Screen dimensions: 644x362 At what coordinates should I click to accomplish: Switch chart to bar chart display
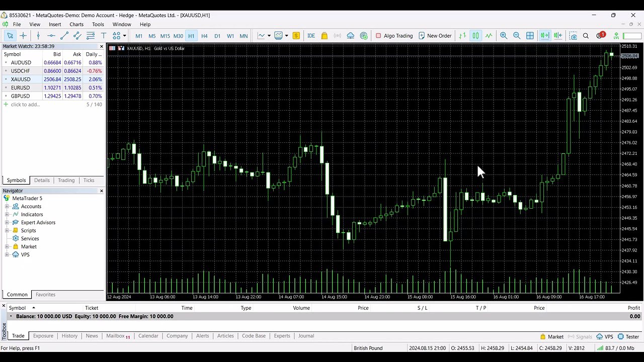(462, 36)
